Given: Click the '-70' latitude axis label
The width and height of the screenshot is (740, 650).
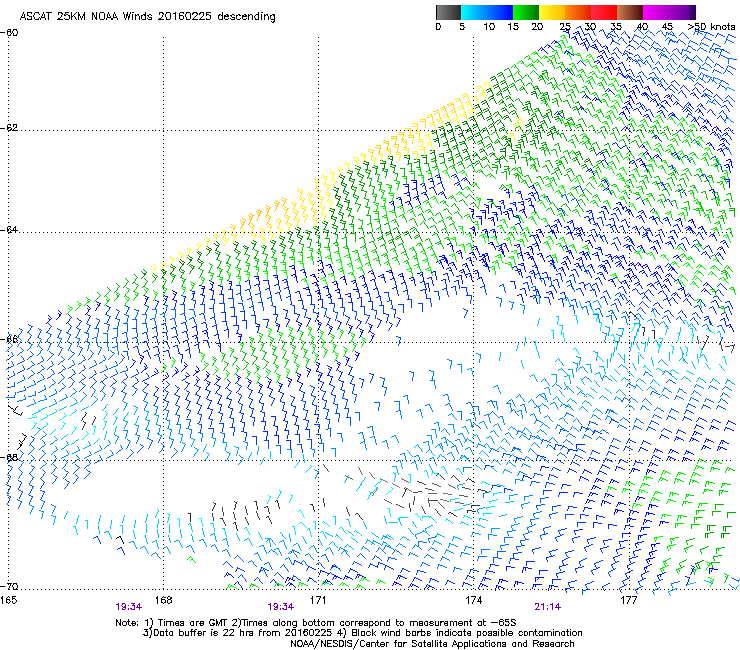Looking at the screenshot, I should click(9, 586).
